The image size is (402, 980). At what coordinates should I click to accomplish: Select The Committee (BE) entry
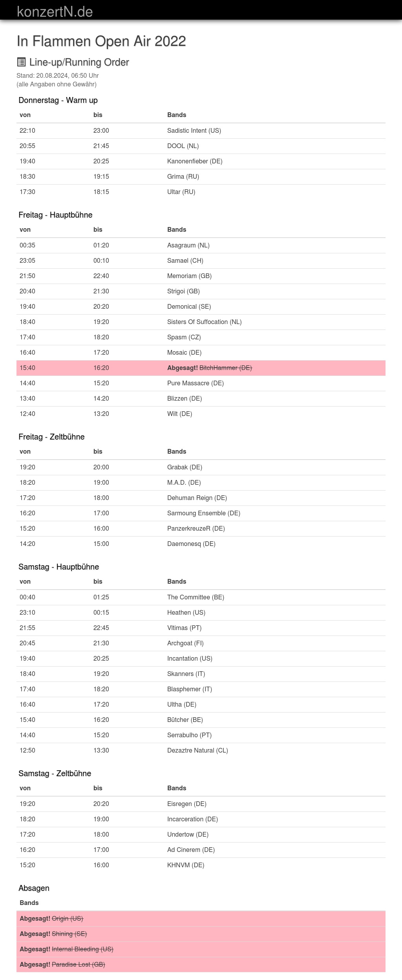[196, 597]
